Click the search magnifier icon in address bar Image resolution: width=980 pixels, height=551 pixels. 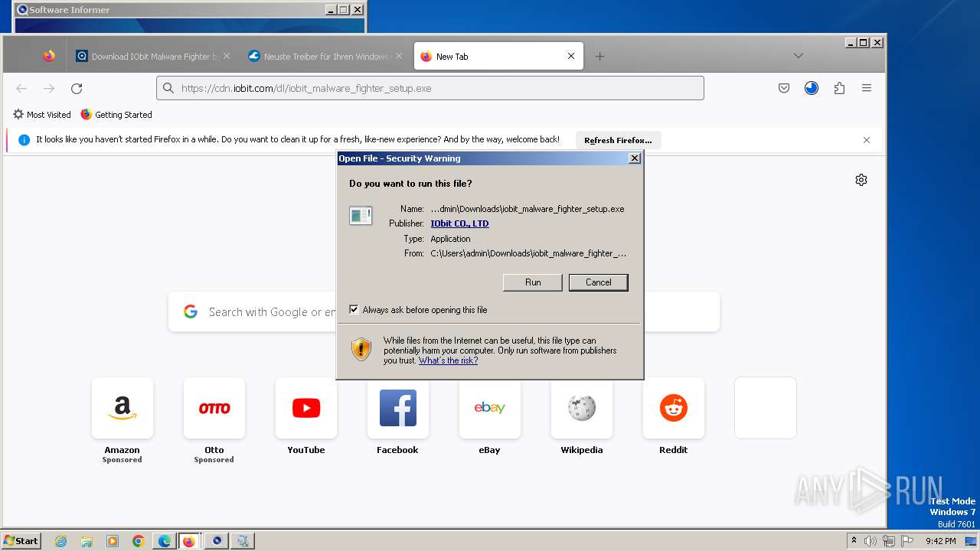168,88
